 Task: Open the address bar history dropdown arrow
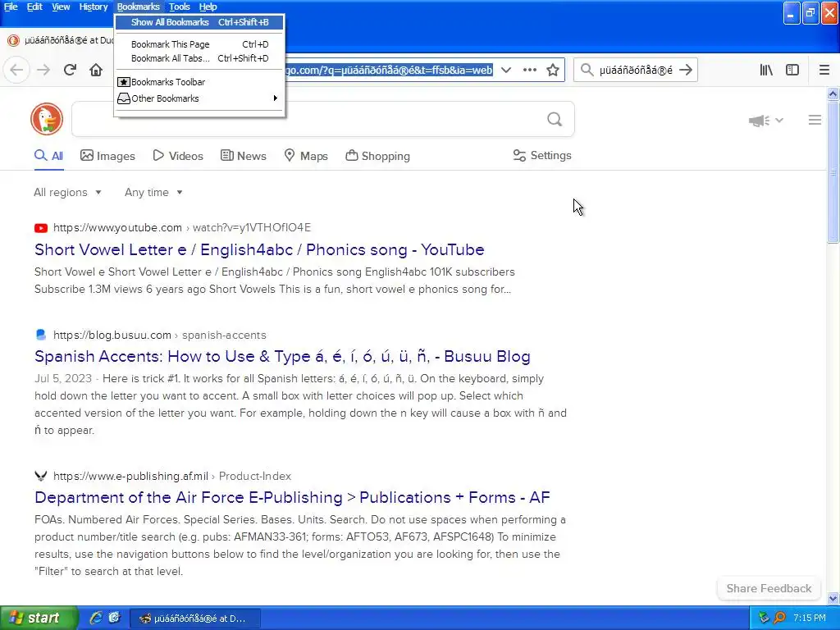coord(505,70)
